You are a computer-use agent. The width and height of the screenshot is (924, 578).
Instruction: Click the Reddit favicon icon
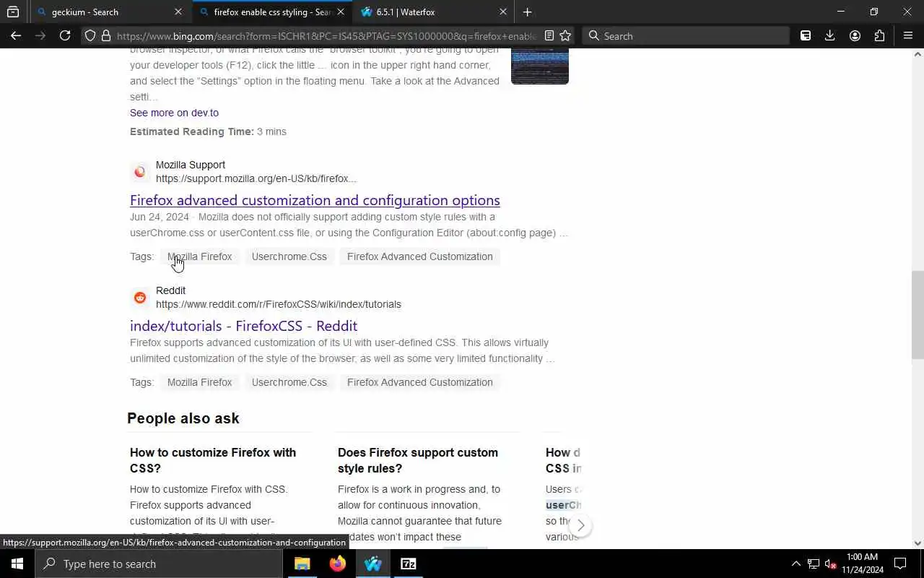tap(140, 298)
